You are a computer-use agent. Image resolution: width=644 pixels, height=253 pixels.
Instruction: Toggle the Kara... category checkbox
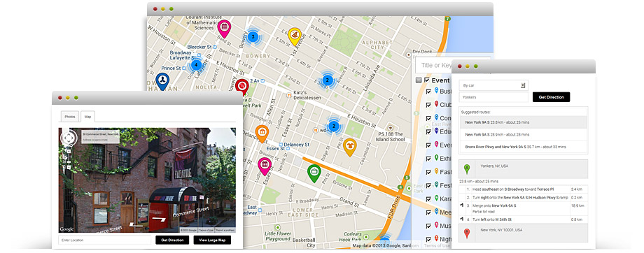[429, 198]
